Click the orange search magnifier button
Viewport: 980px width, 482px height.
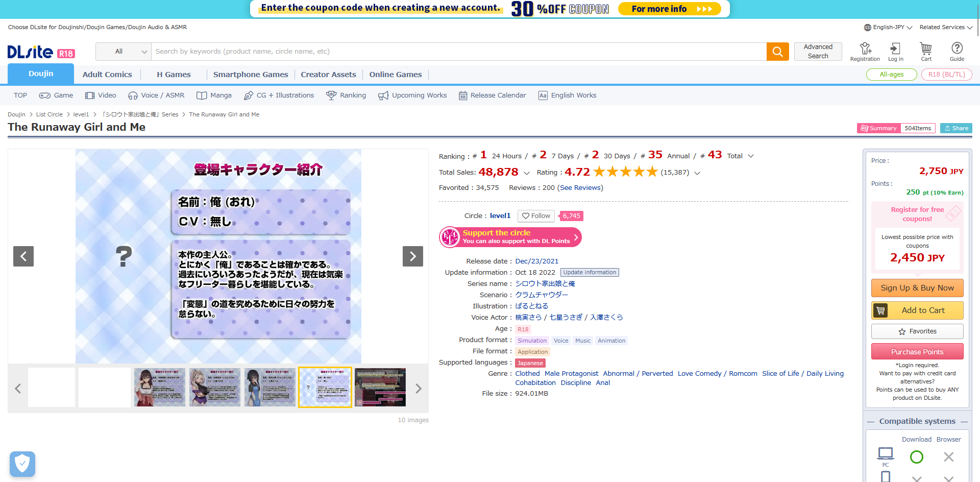(x=777, y=52)
